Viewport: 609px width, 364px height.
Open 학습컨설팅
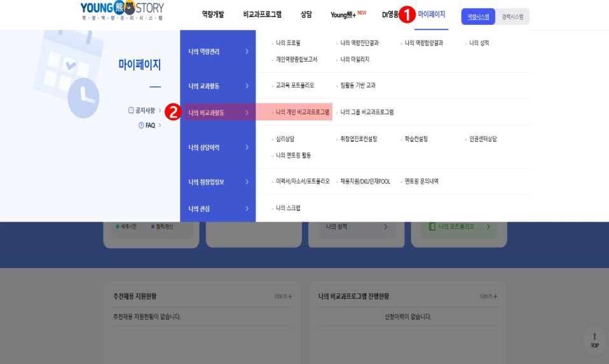click(x=416, y=139)
